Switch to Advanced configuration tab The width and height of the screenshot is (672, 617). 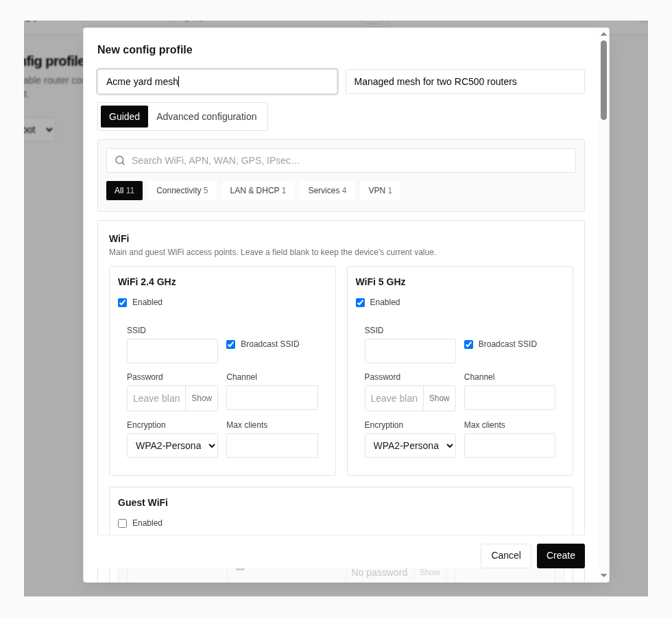point(206,117)
